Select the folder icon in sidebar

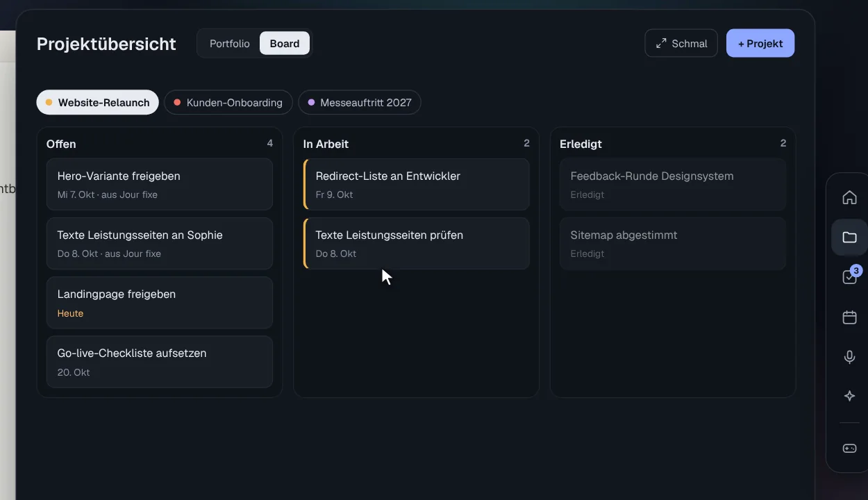[x=849, y=237]
